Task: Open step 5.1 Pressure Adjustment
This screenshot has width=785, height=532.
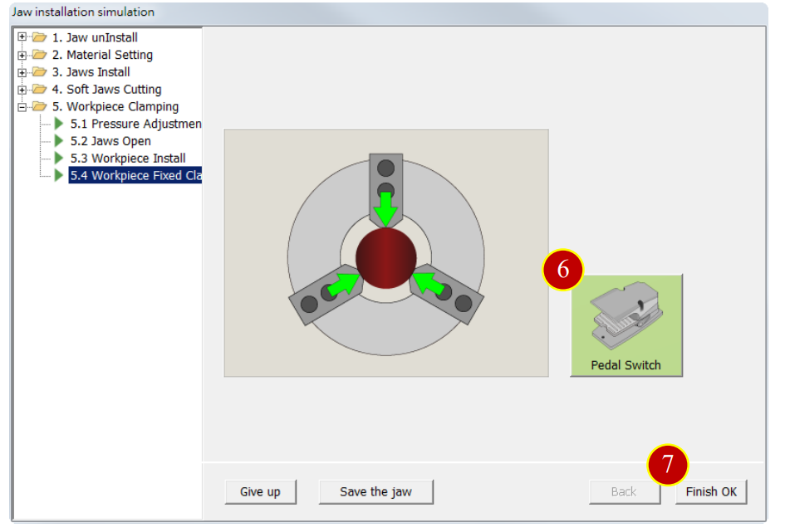Action: (x=135, y=124)
